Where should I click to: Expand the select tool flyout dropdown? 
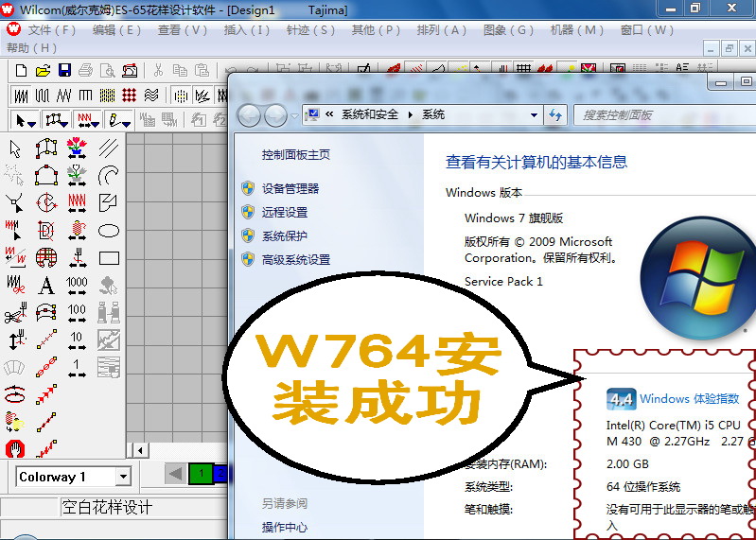point(32,124)
